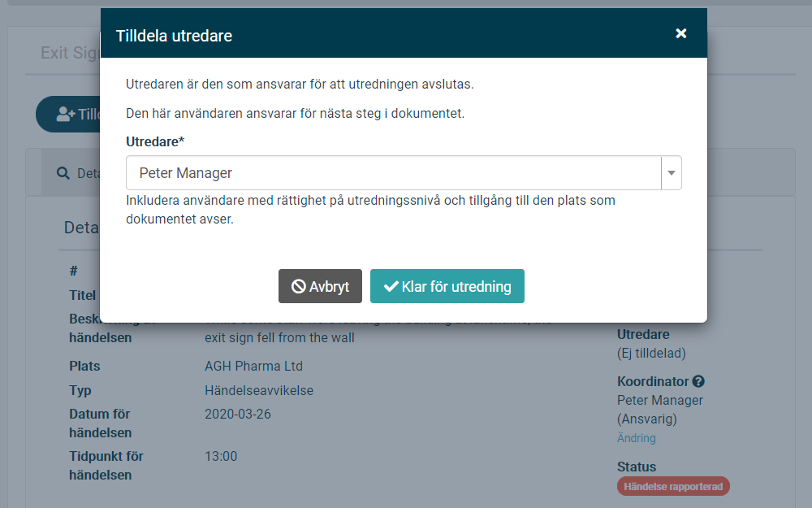Open the Utredare dropdown arrow
This screenshot has width=812, height=508.
click(x=672, y=172)
